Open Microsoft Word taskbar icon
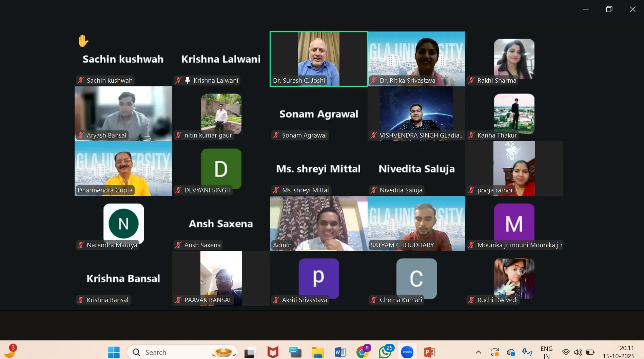Viewport: 644px width, 359px height. [340, 352]
